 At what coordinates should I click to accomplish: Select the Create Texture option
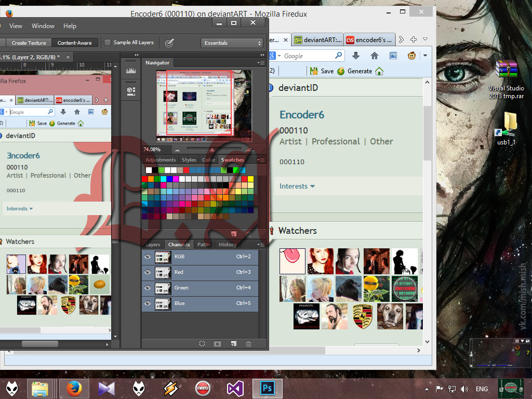click(29, 43)
